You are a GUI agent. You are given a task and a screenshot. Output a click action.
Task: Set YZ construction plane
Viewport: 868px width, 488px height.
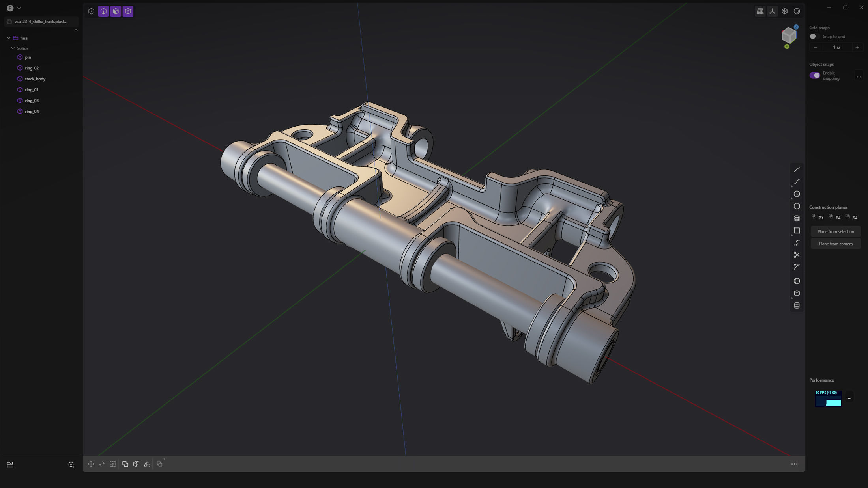(834, 217)
